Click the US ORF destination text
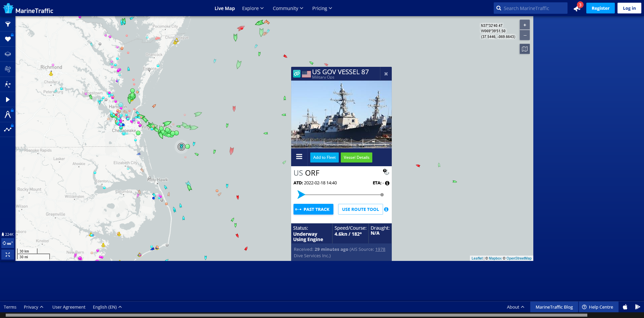The width and height of the screenshot is (644, 318). click(x=307, y=173)
